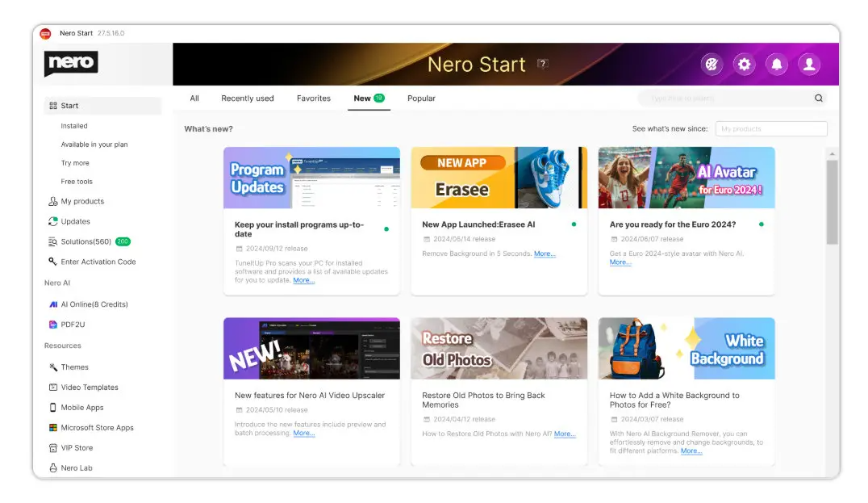
Task: Open the AI Avatar for Euro 2024 thumbnail
Action: tap(686, 178)
